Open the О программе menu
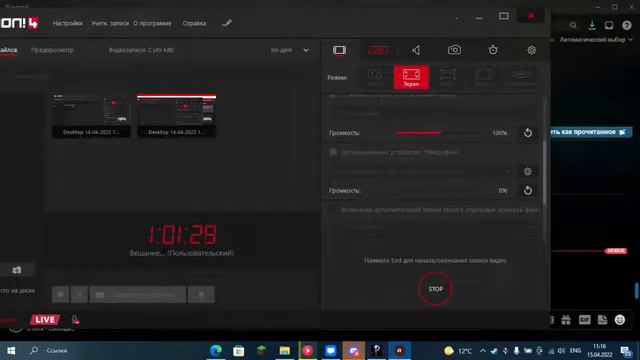This screenshot has width=640, height=360. pos(152,23)
